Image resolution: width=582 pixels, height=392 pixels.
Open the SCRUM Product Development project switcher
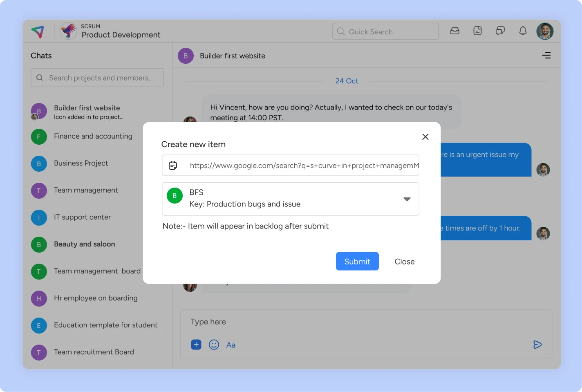coord(110,31)
